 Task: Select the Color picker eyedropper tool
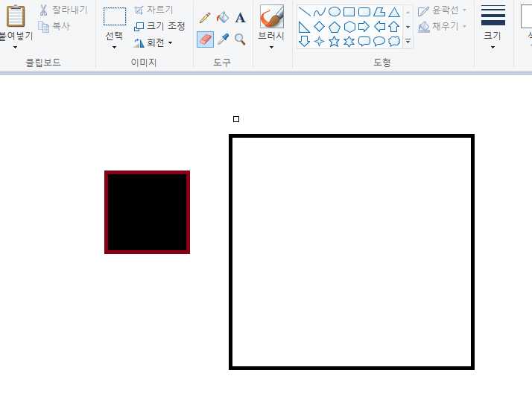pyautogui.click(x=223, y=39)
